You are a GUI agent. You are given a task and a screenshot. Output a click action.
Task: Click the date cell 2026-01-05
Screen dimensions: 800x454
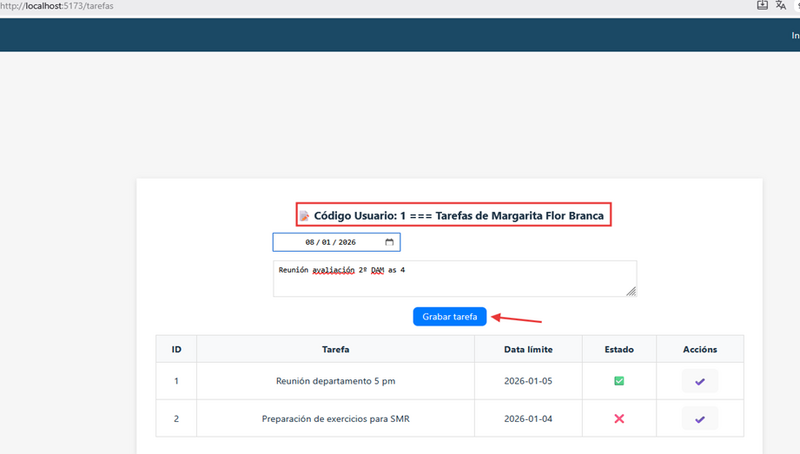tap(528, 381)
